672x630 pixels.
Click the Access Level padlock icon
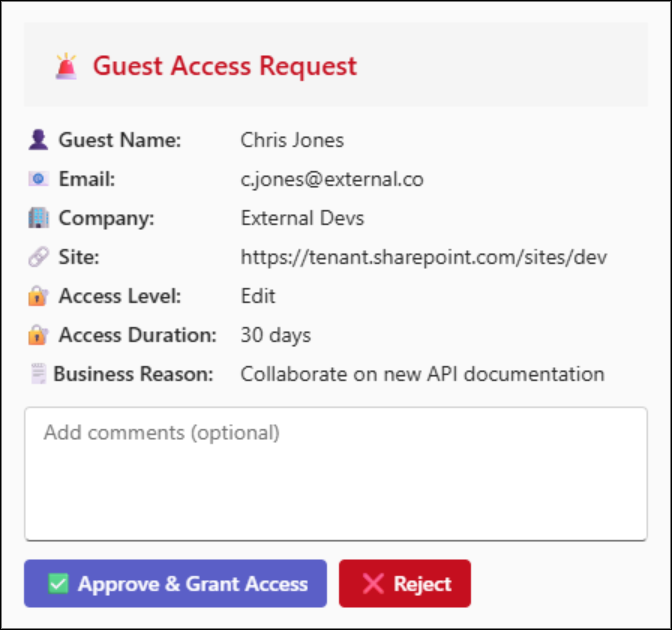pos(38,296)
